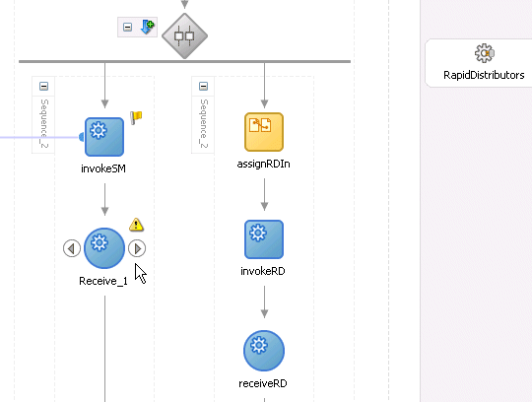The height and width of the screenshot is (402, 532).
Task: Click the left arrow beside Receive_1
Action: (72, 248)
